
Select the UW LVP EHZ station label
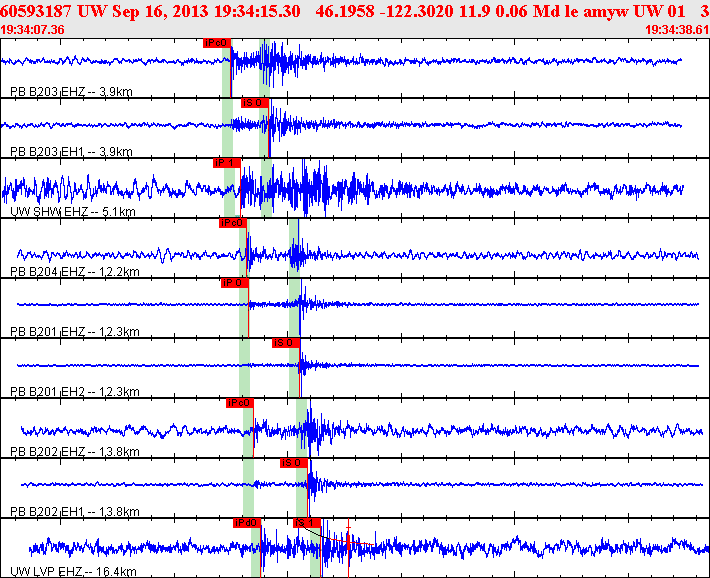(73, 572)
